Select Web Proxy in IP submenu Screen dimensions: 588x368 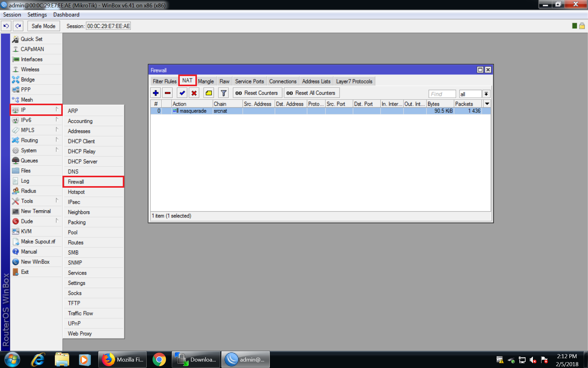pos(93,333)
